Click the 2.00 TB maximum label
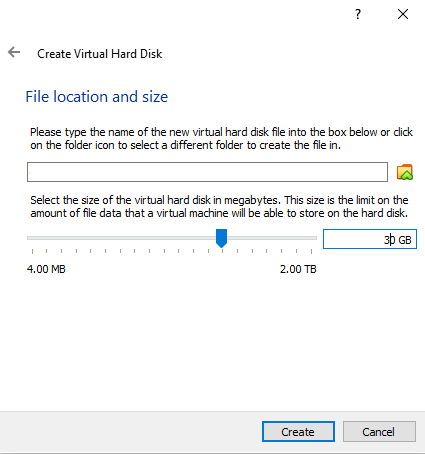The image size is (425, 454). (298, 269)
